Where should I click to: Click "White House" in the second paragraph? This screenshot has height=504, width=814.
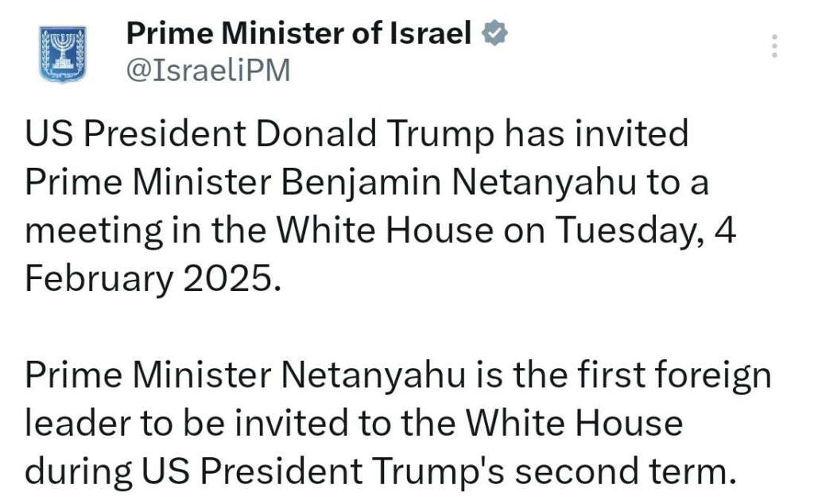tap(574, 423)
